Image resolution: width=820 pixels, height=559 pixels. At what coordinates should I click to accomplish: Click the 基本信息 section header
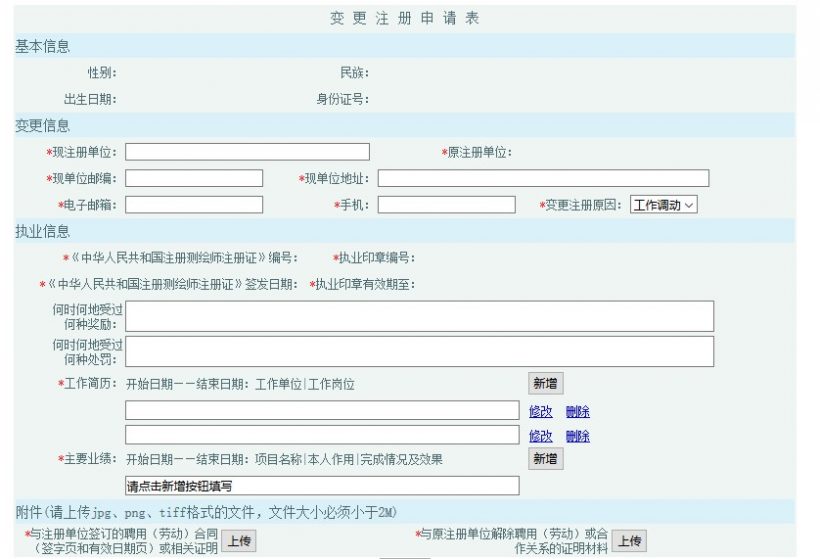pyautogui.click(x=42, y=47)
